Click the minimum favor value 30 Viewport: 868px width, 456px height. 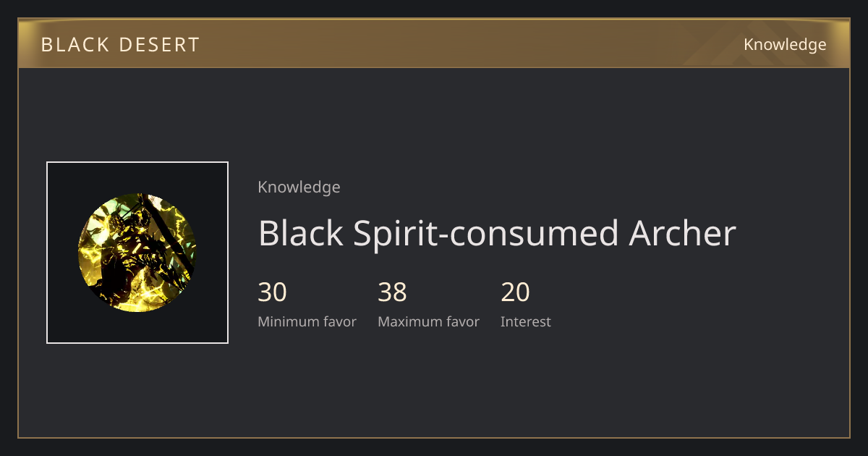(272, 292)
